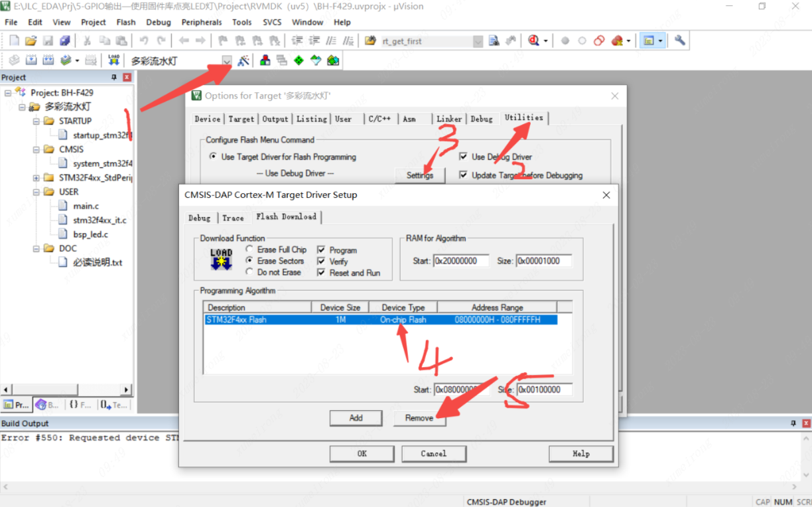Click the Configuration wrench icon
Screen dimensions: 812x507
coord(679,40)
